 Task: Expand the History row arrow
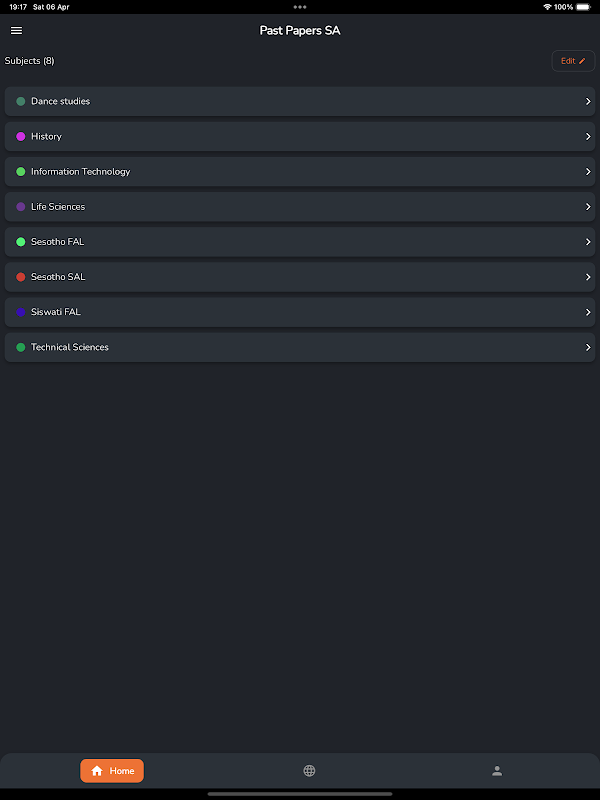click(x=588, y=137)
